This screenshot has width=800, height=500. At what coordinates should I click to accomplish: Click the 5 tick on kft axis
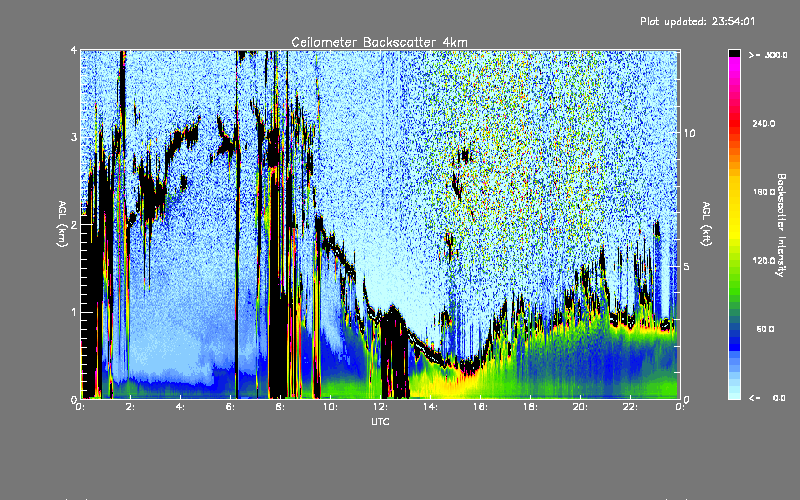coord(687,267)
